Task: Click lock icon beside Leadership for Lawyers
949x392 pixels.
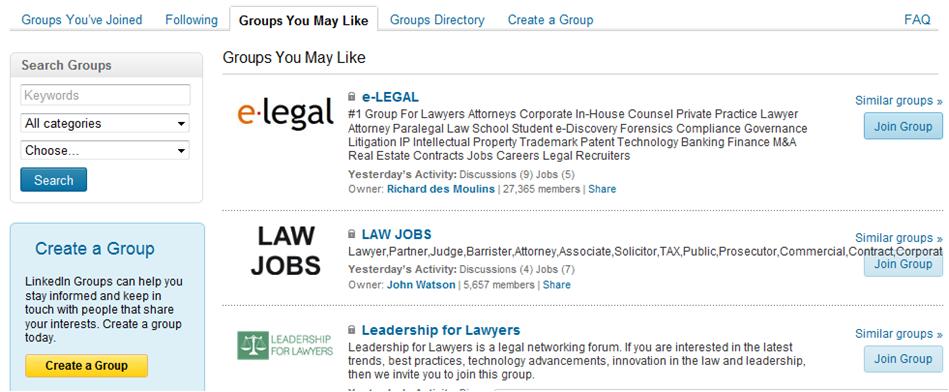Action: point(352,330)
